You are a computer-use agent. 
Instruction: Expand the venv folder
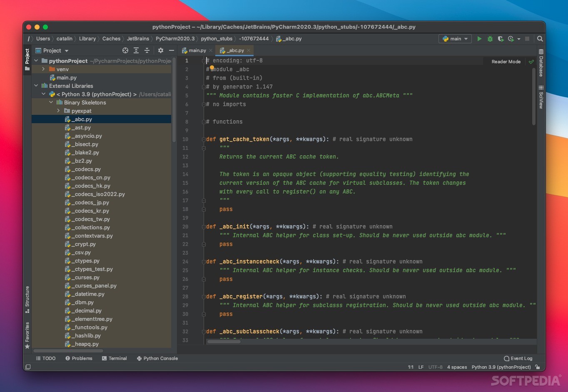[x=43, y=69]
